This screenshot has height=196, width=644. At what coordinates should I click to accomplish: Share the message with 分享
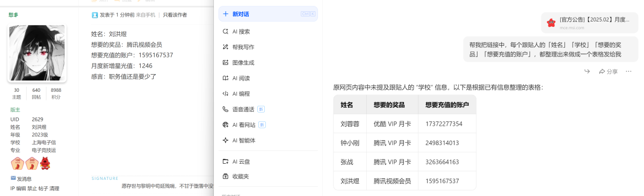[608, 71]
